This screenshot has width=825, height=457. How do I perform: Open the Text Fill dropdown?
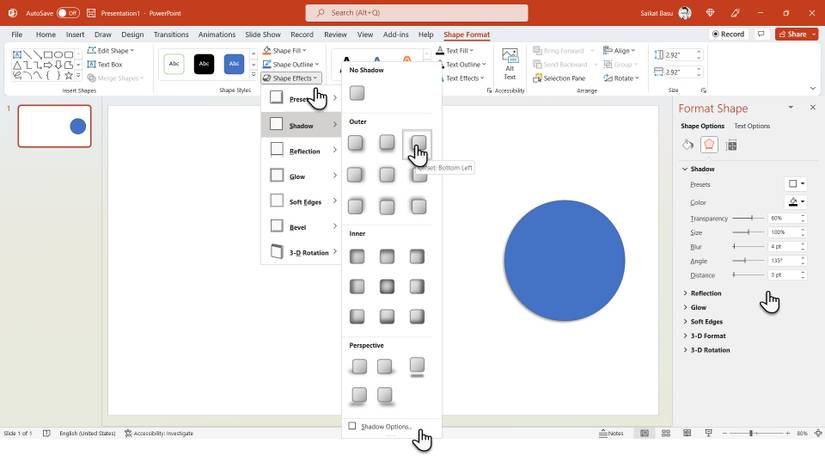(x=455, y=50)
